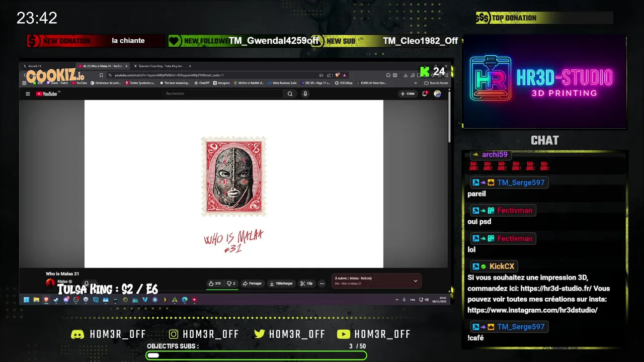Expand the bookmarks bar overflow chevron
This screenshot has width=644, height=362.
(x=416, y=83)
